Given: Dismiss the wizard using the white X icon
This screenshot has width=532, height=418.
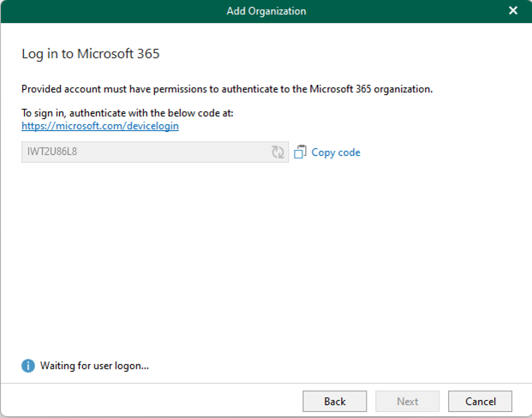Looking at the screenshot, I should (513, 10).
